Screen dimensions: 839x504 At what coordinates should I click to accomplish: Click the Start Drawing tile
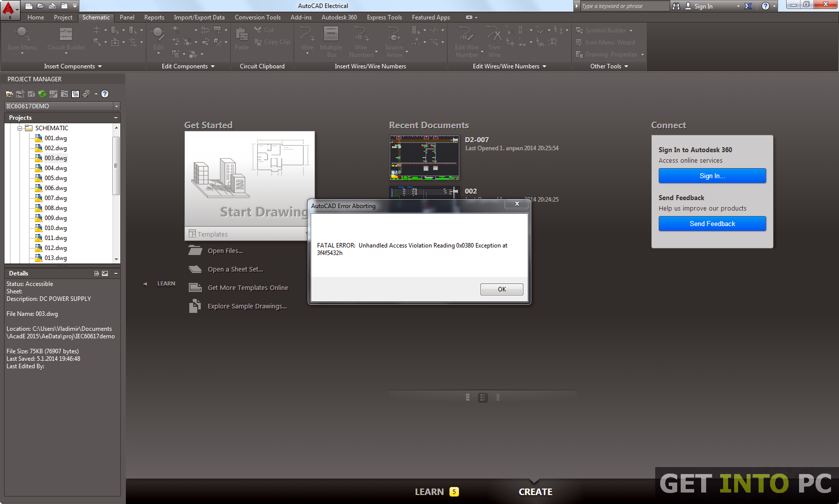250,179
